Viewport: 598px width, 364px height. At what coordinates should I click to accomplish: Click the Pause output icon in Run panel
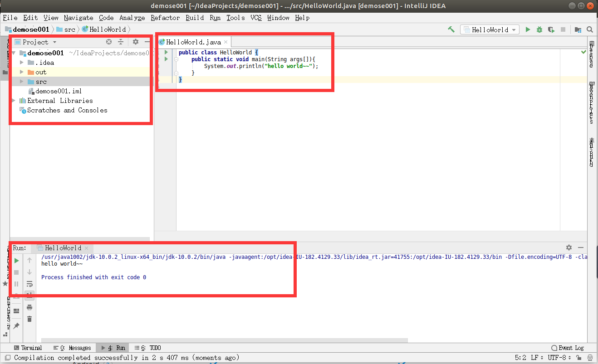tap(16, 284)
